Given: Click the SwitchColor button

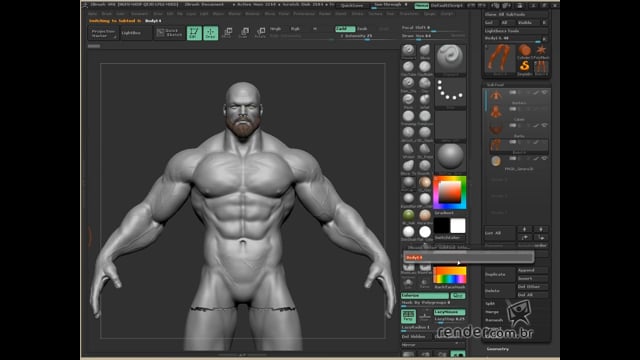Looking at the screenshot, I should point(449,238).
